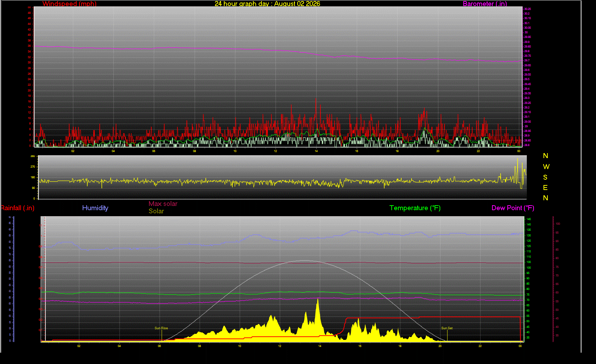Click the '180' wind direction axis value
This screenshot has width=596, height=364.
[x=33, y=177]
